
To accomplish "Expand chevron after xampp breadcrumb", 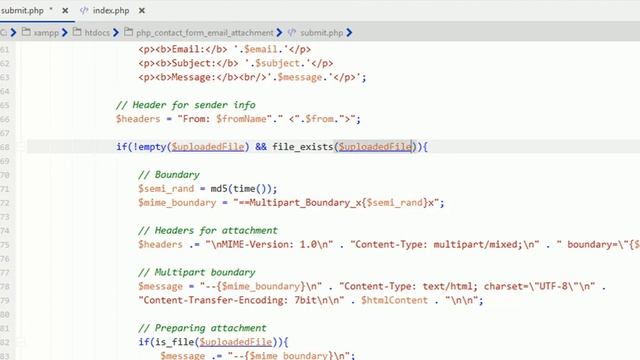I will 65,33.
